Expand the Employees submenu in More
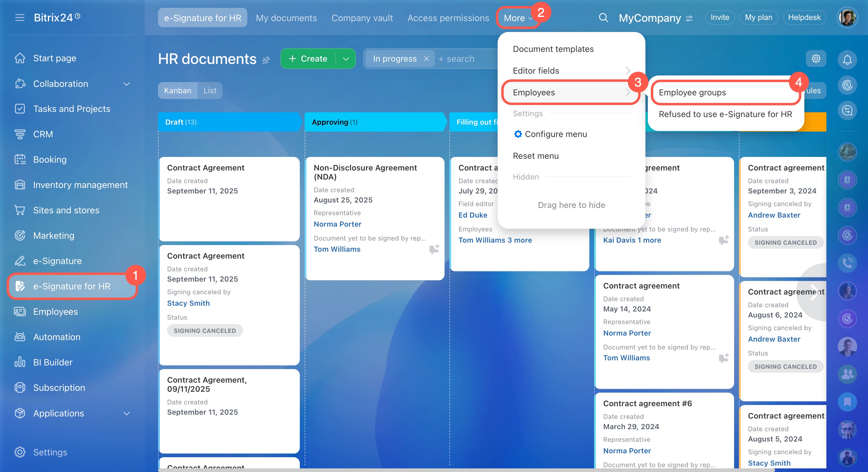 click(x=571, y=92)
